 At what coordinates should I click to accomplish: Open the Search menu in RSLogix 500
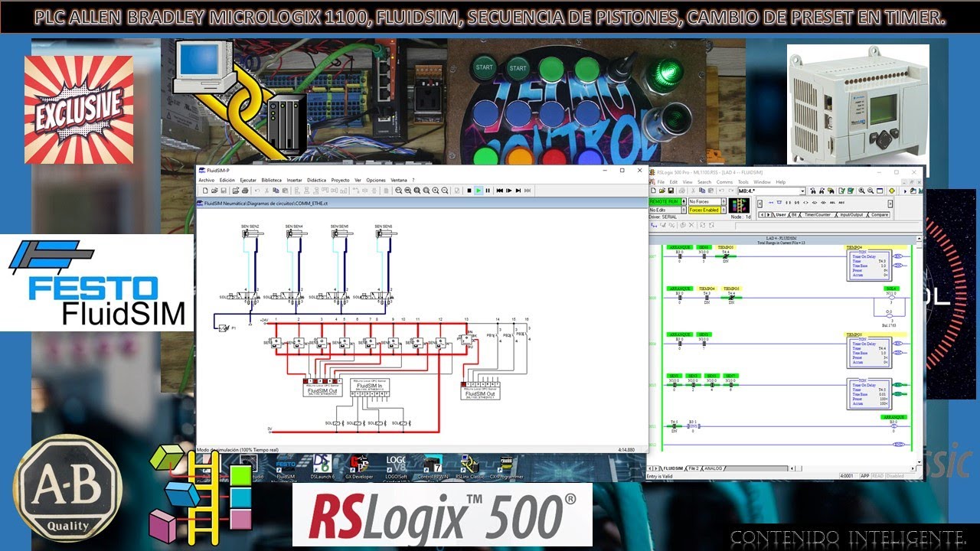(704, 182)
